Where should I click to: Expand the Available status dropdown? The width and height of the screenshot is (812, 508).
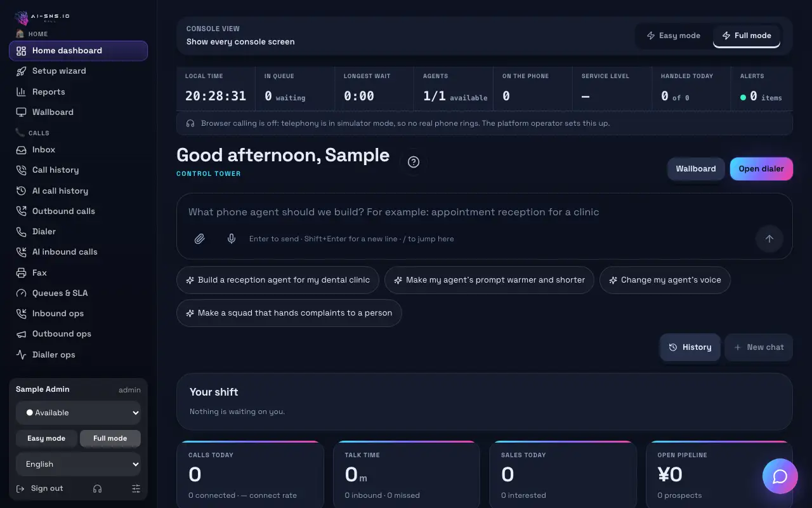pyautogui.click(x=79, y=413)
